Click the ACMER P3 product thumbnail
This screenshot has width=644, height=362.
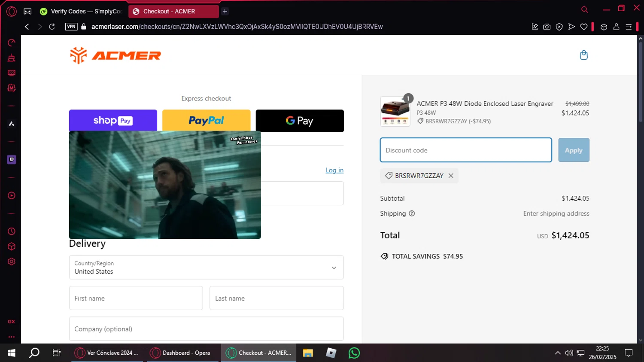pos(395,111)
